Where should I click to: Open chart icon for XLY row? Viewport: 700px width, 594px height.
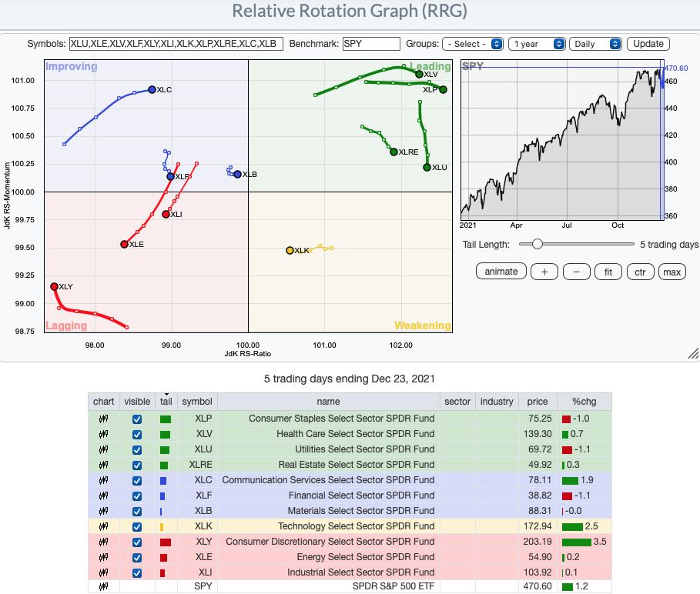click(x=103, y=542)
